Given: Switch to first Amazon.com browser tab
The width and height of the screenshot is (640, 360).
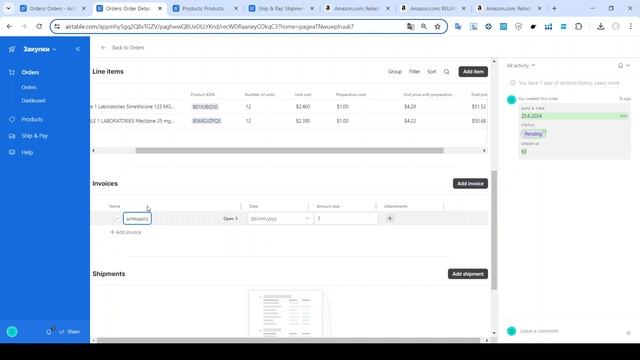Looking at the screenshot, I should (x=357, y=8).
